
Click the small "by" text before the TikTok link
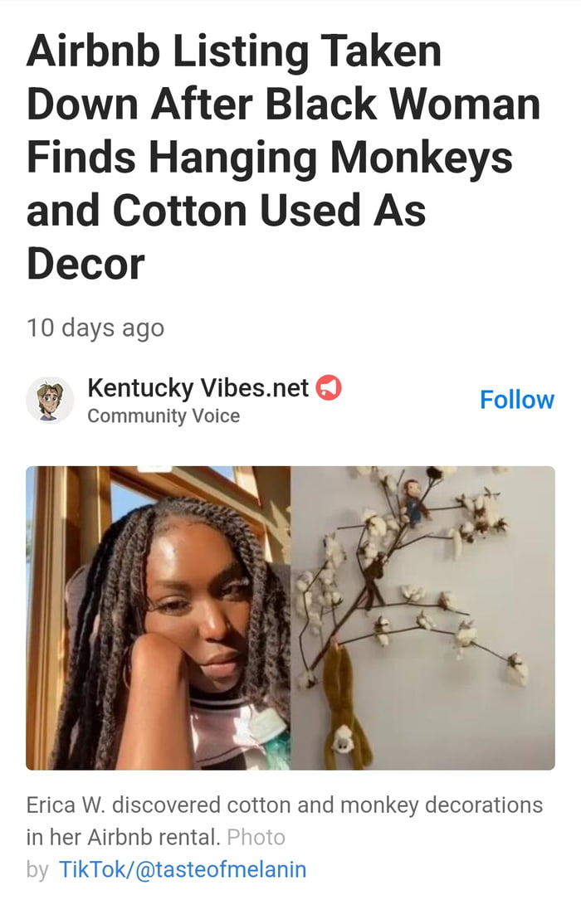pyautogui.click(x=37, y=869)
